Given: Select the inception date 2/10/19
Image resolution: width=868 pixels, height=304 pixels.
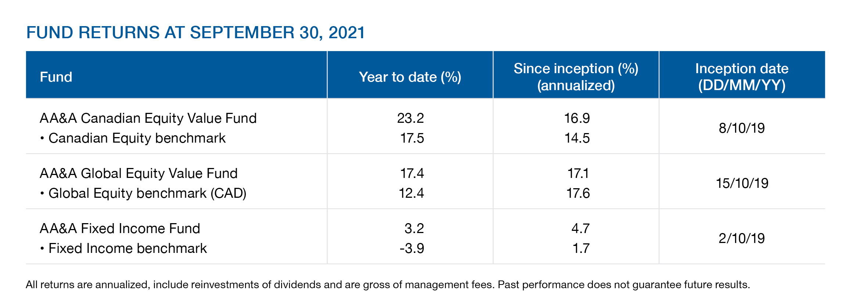Looking at the screenshot, I should coord(742,239).
